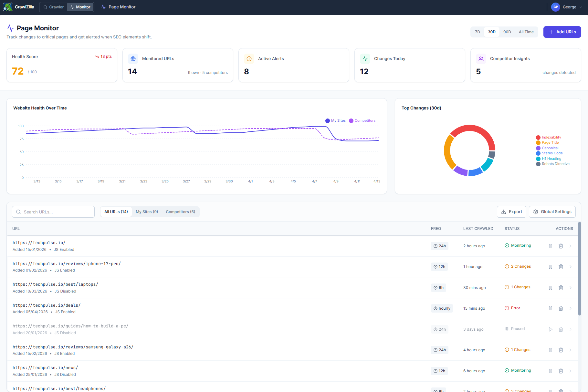Screen dimensions: 588x392
Task: Select the pause icon for techpulse.io homepage row
Action: (551, 246)
